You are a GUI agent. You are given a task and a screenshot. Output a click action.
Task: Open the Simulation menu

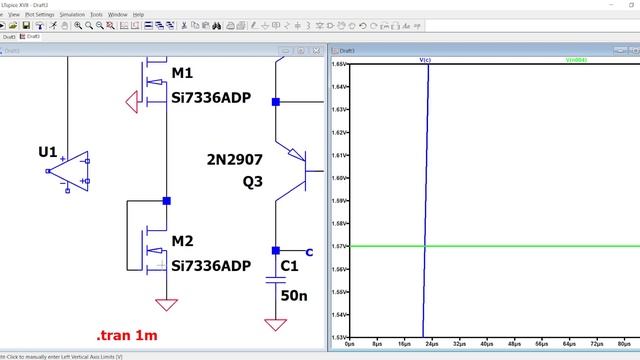pyautogui.click(x=72, y=14)
